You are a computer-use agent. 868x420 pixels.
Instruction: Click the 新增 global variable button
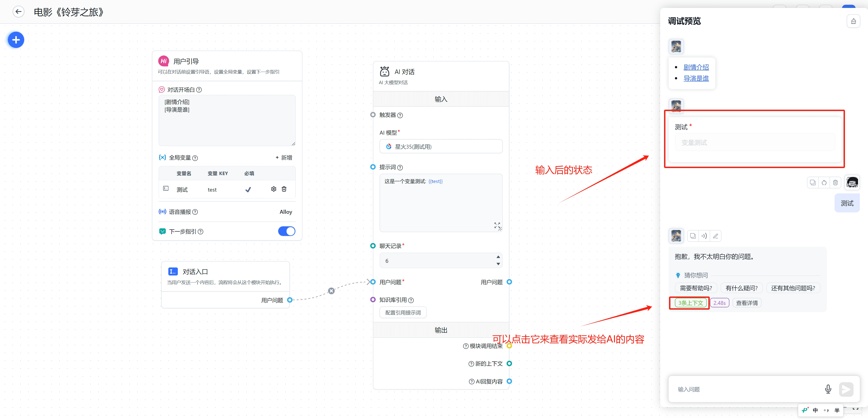coord(284,158)
